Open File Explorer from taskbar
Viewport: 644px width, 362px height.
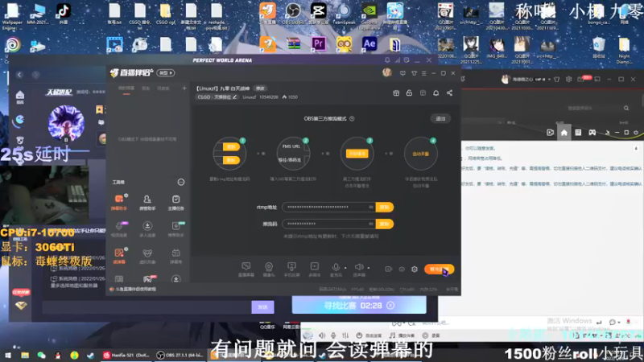(25, 355)
